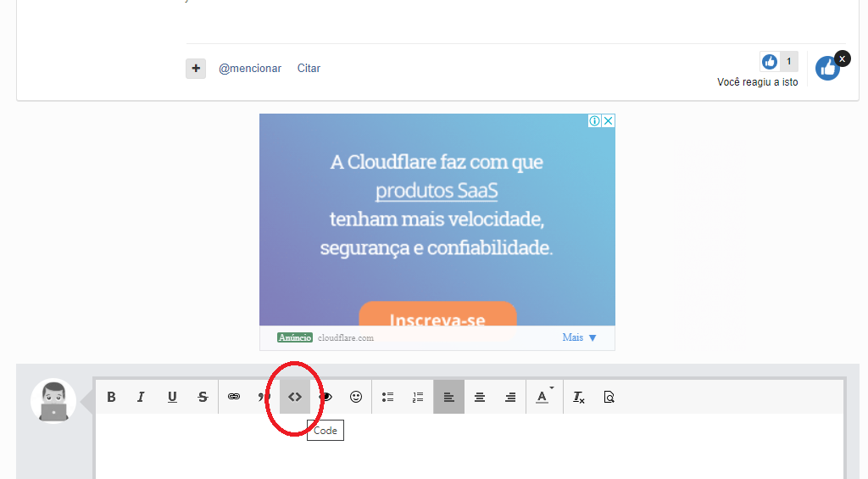The image size is (868, 479).
Task: Preview the post with magnifier icon
Action: pyautogui.click(x=609, y=397)
